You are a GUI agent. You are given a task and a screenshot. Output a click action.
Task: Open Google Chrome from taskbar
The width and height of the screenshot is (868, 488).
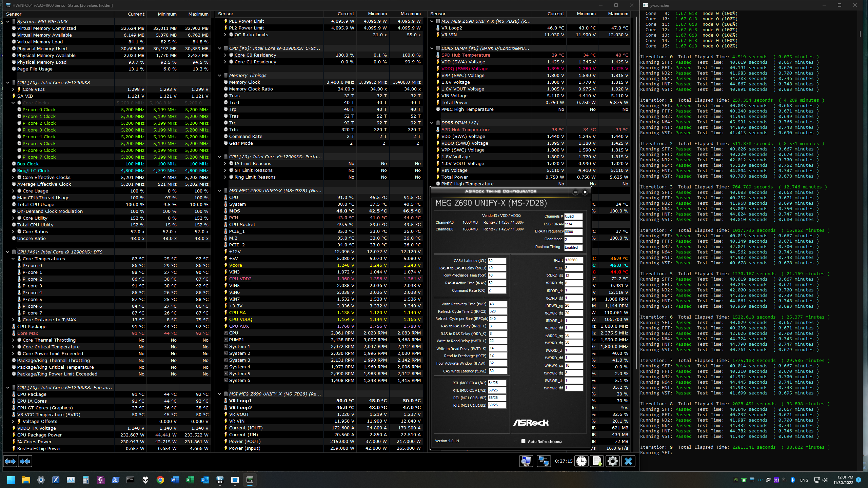pyautogui.click(x=160, y=480)
